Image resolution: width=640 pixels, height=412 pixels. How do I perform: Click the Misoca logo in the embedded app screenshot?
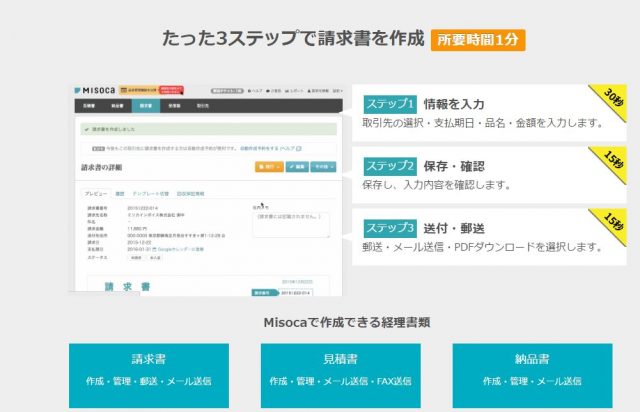tap(95, 90)
